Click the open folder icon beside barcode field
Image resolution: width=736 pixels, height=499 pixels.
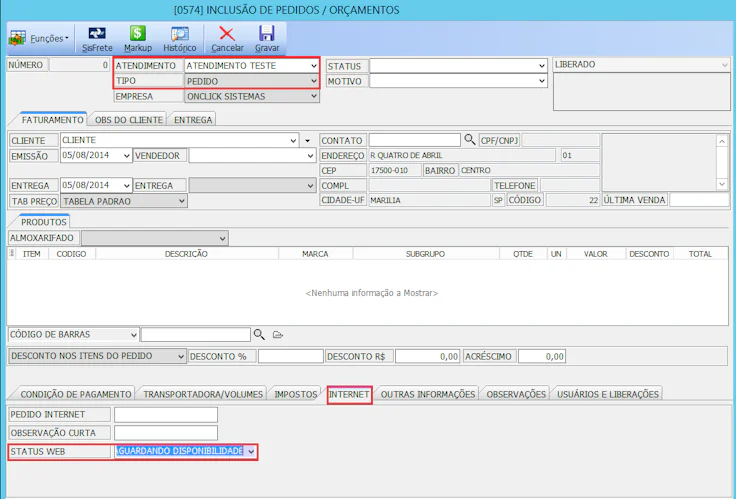click(278, 335)
